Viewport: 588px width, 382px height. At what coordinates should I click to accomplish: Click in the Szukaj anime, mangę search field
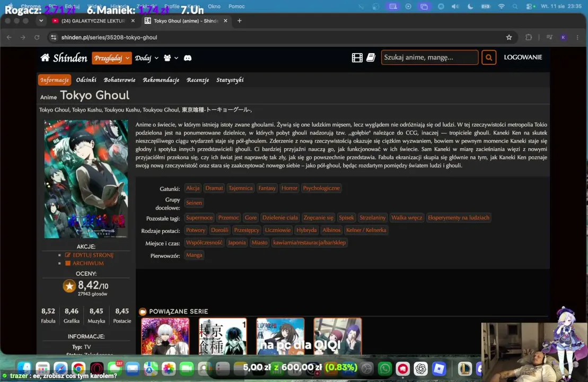tap(430, 57)
